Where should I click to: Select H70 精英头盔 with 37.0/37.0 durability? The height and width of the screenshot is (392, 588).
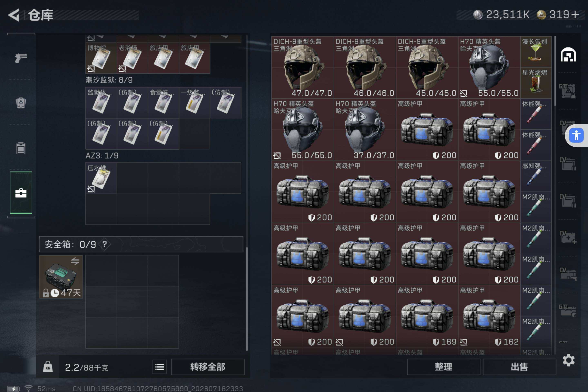click(365, 129)
